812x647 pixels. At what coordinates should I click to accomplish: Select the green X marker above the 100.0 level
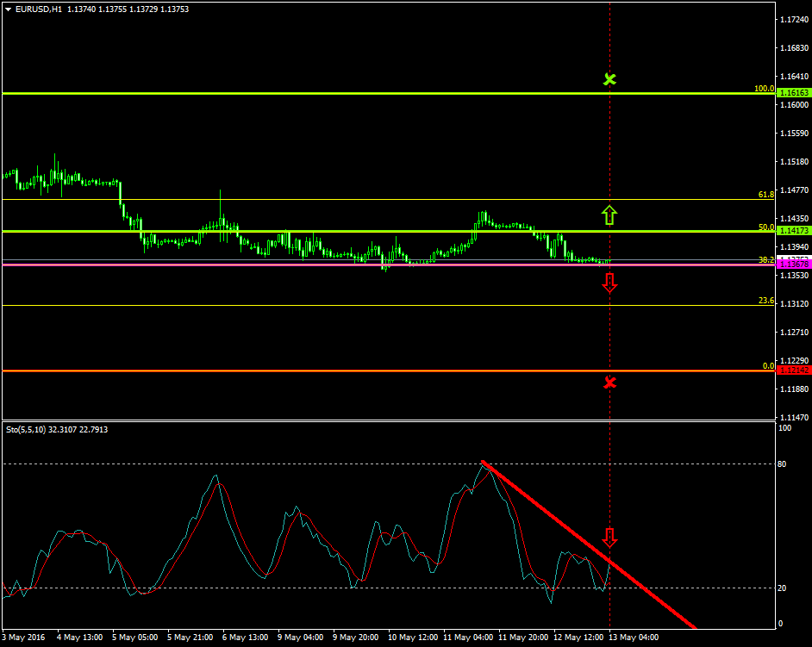pos(610,78)
